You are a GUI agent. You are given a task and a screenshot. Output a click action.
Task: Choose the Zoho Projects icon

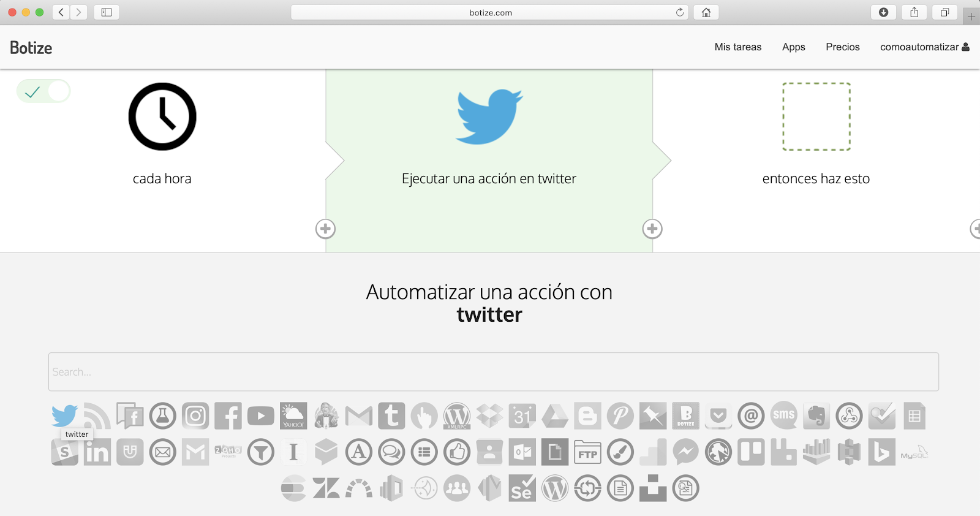(228, 452)
